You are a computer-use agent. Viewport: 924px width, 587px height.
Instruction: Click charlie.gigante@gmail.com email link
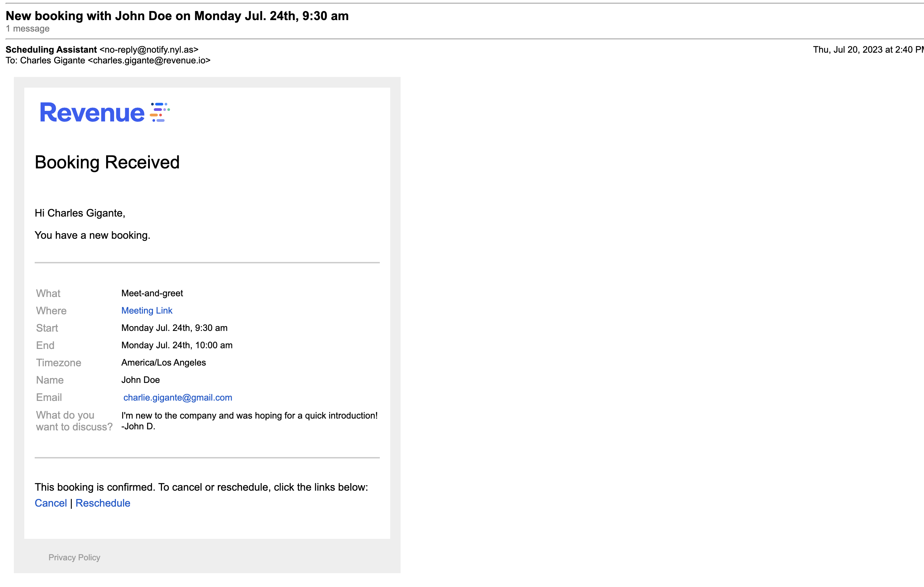coord(178,397)
